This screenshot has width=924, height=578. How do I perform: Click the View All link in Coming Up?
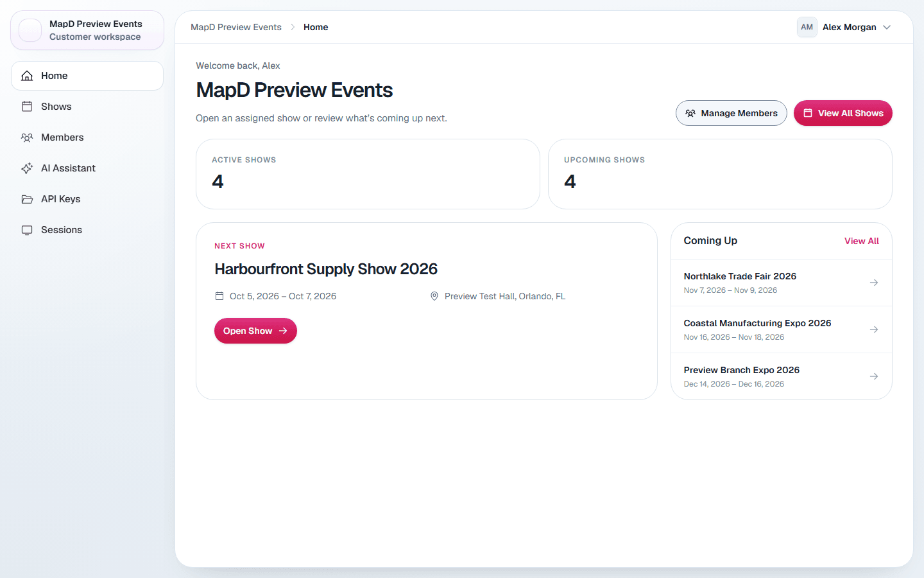pos(862,241)
